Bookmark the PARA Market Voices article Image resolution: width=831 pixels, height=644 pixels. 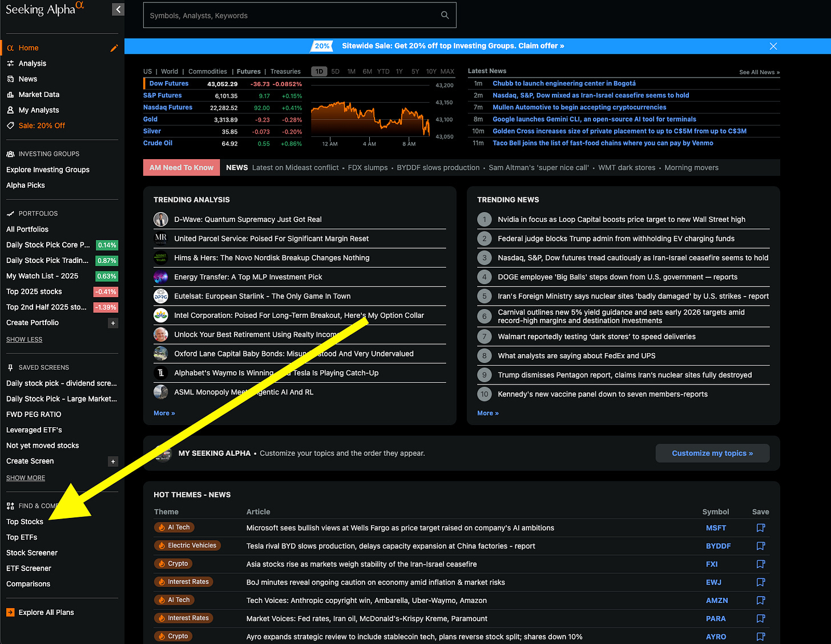760,619
